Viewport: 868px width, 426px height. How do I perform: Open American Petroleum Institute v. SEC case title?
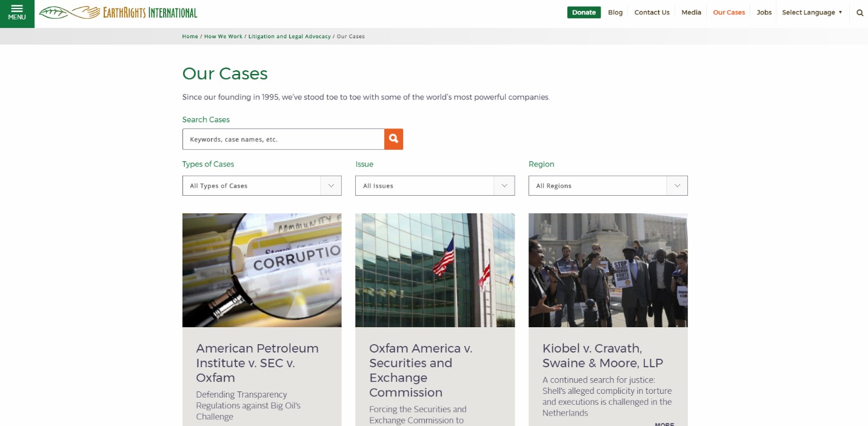(x=257, y=363)
